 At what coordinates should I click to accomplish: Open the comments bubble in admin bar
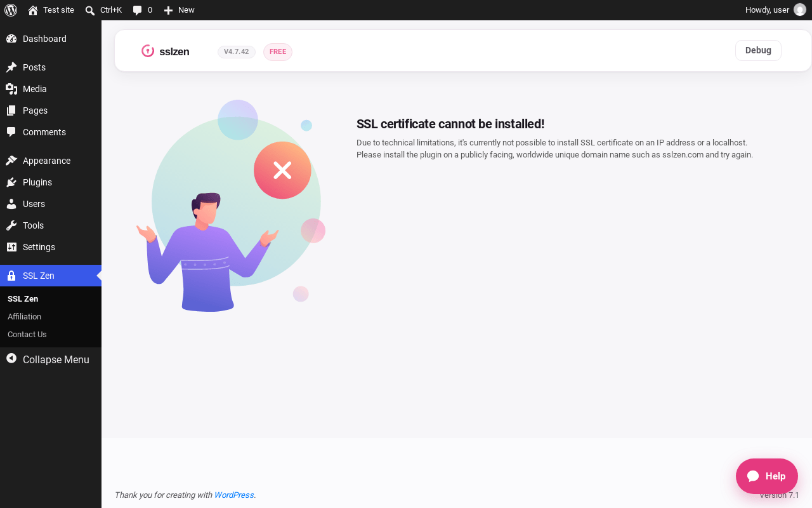point(137,10)
